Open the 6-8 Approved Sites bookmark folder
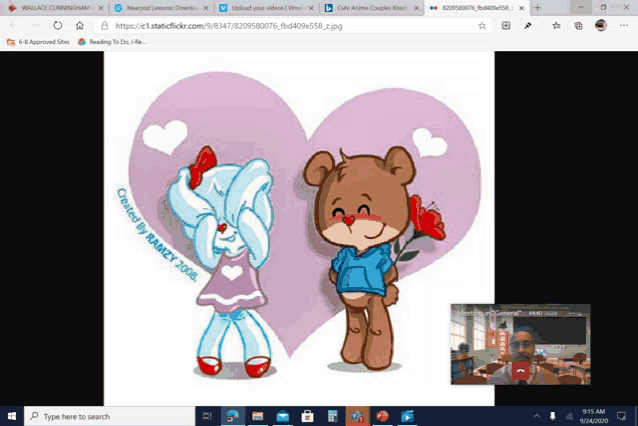Image resolution: width=638 pixels, height=426 pixels. [x=38, y=42]
